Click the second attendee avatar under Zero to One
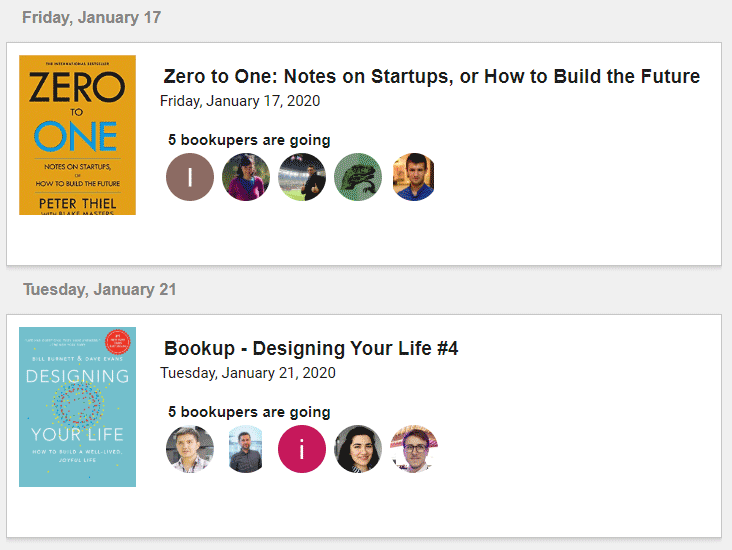This screenshot has width=732, height=550. coord(246,177)
